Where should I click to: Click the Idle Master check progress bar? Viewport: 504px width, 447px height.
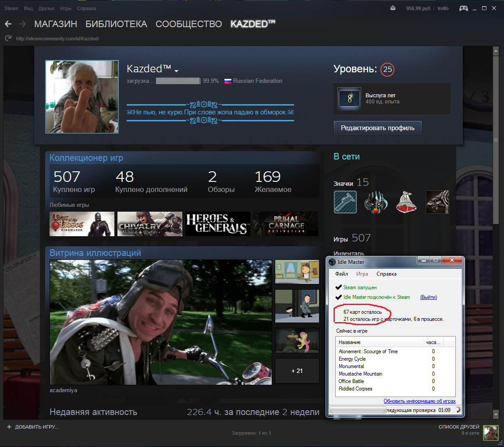[358, 410]
